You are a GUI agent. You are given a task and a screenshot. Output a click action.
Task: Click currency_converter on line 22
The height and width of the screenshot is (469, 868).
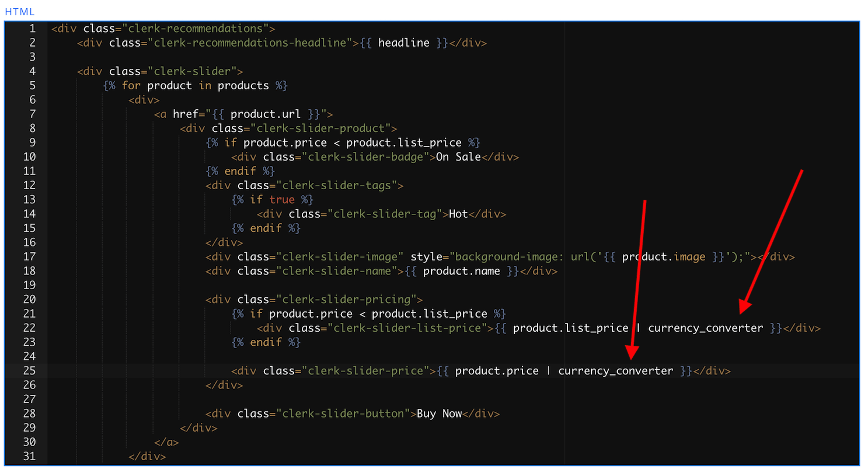pyautogui.click(x=705, y=328)
